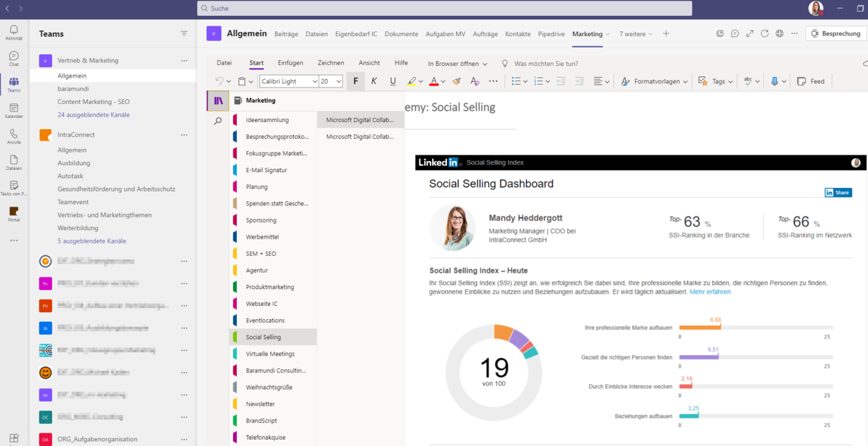Open the user profile picture menu
Image resolution: width=868 pixels, height=446 pixels.
(816, 8)
